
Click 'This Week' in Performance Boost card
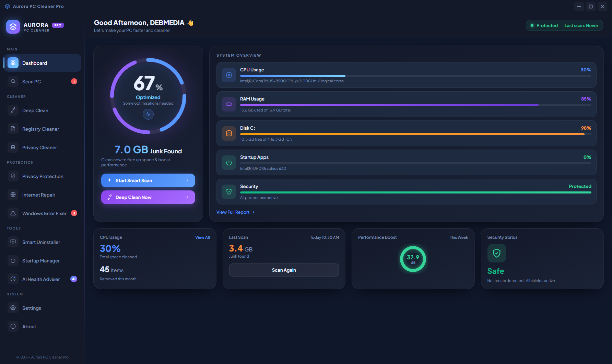459,237
